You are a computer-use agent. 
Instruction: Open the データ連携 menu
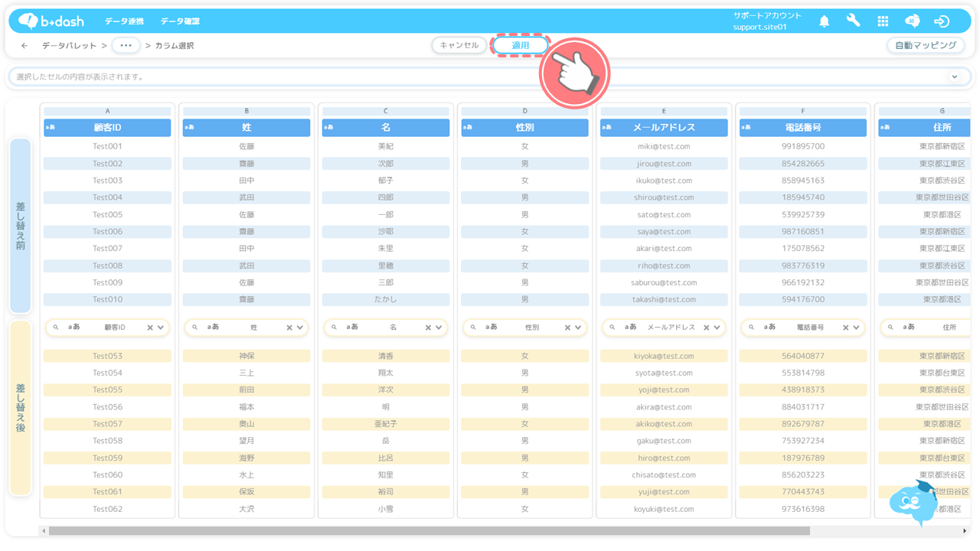pos(124,21)
